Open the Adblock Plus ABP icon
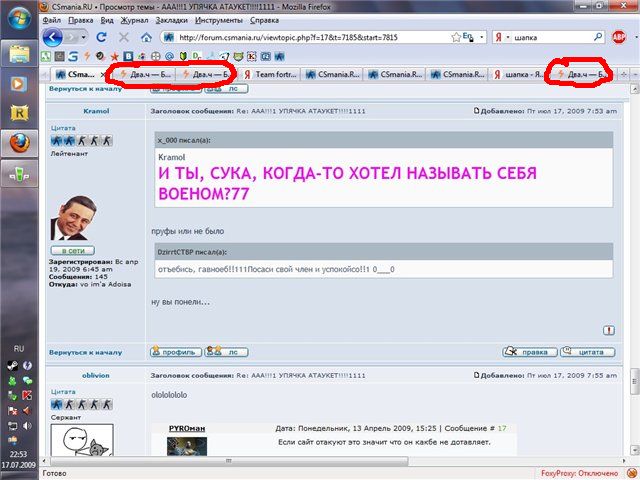Screen dimensions: 640x480 619,38
